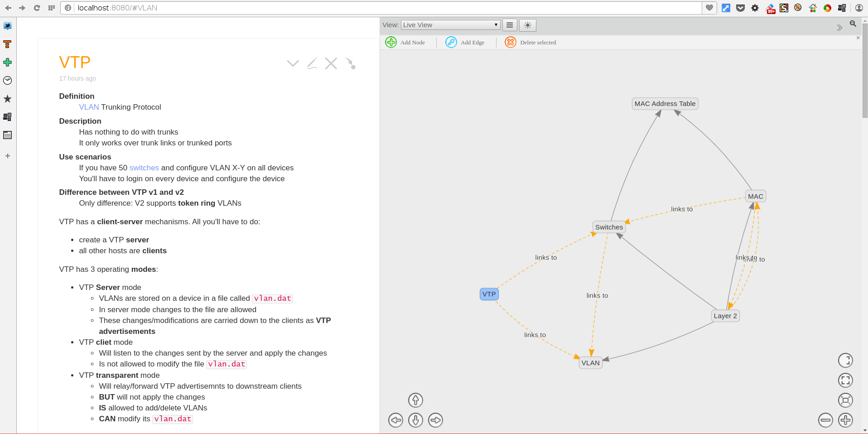Click the half-square circle button on graph
This screenshot has height=434, width=868.
click(x=845, y=360)
